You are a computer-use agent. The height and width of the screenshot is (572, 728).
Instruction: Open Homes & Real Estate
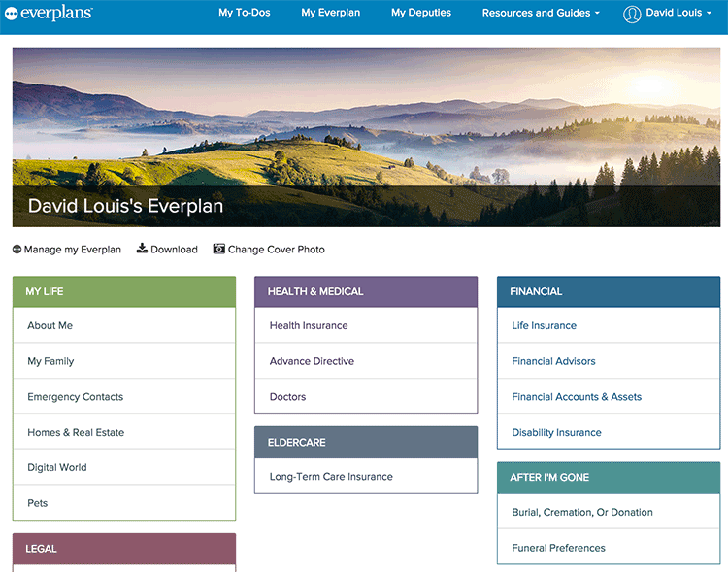coord(124,432)
